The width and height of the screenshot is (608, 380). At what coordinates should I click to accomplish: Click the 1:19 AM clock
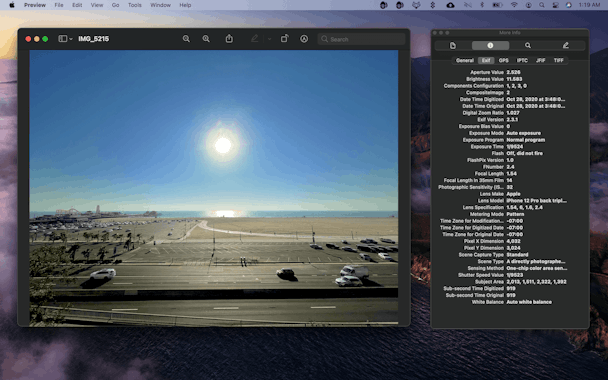(589, 5)
